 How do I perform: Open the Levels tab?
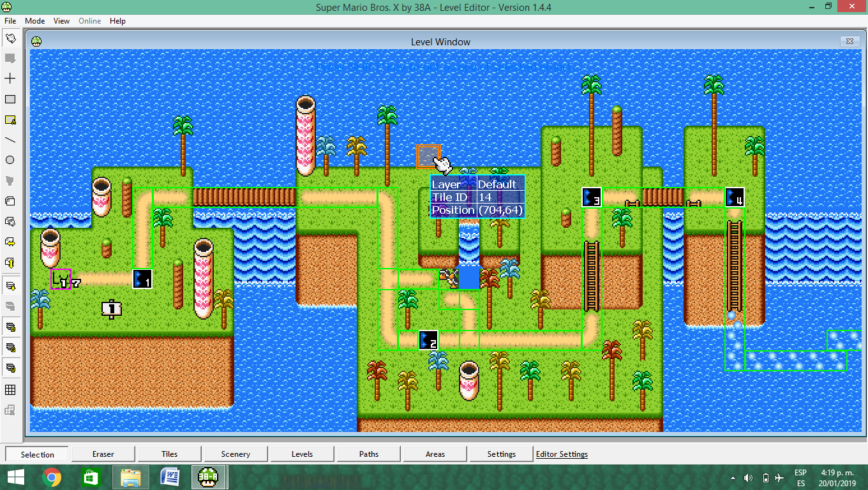pyautogui.click(x=303, y=454)
